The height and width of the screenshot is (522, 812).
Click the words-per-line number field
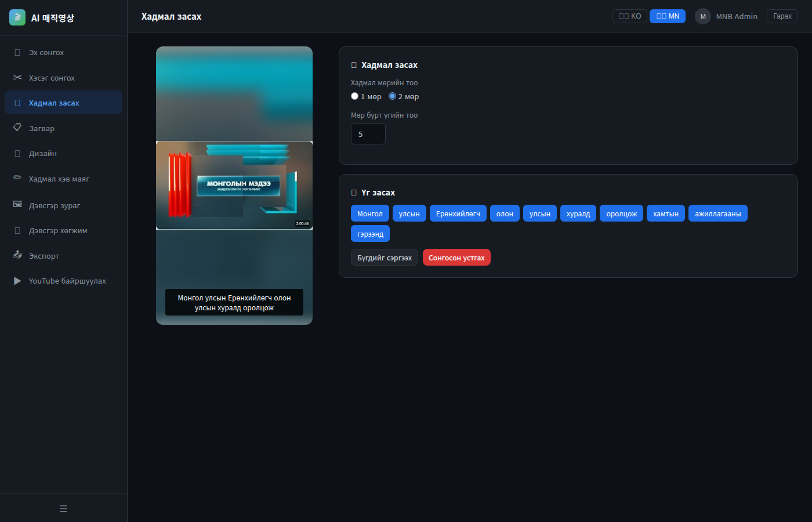pyautogui.click(x=368, y=134)
